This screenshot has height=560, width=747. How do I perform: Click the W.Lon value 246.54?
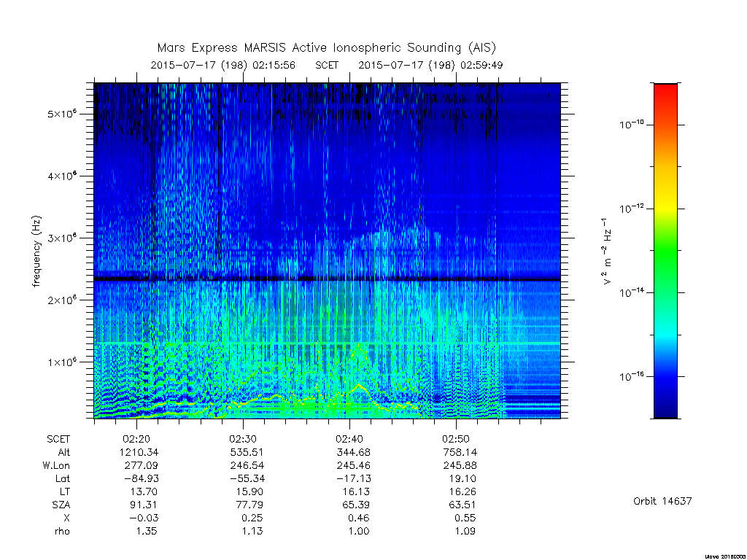247,465
